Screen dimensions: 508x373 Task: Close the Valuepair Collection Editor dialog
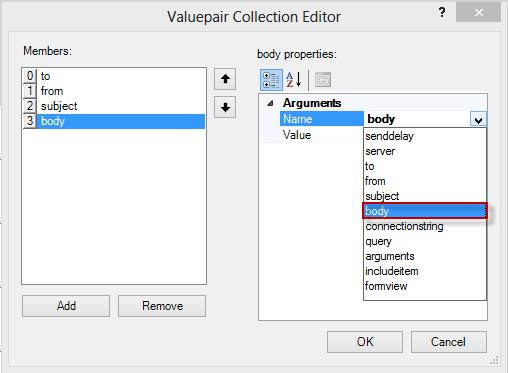478,13
